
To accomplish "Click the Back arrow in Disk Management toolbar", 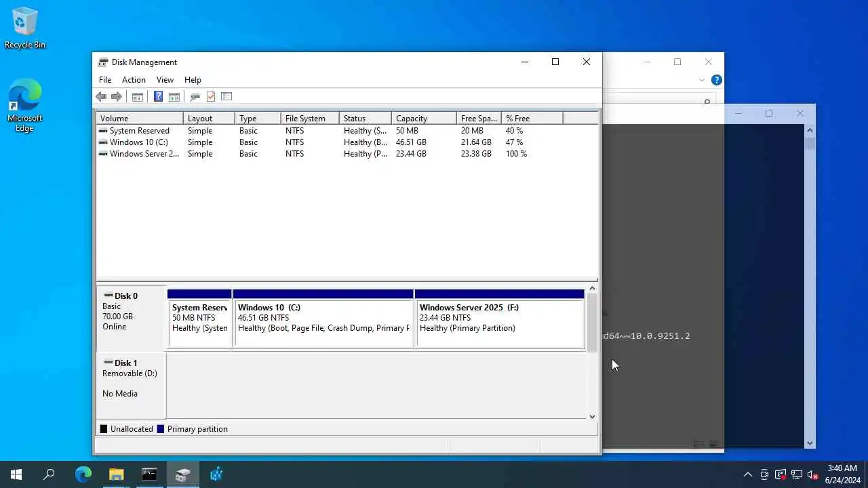I will coord(101,97).
